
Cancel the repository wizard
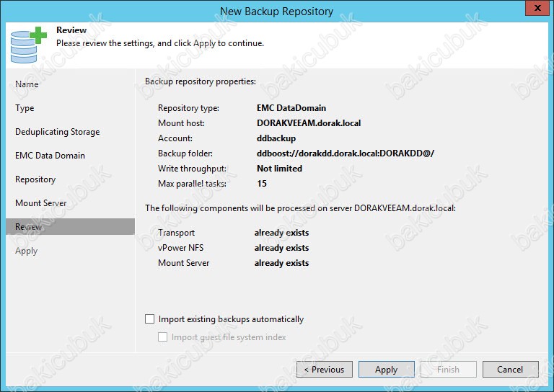511,370
